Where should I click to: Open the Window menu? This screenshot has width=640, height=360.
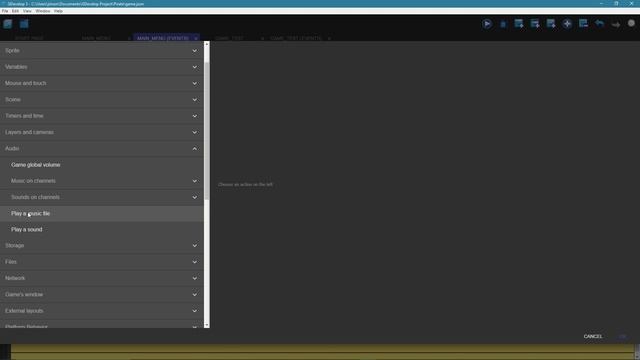[x=42, y=11]
